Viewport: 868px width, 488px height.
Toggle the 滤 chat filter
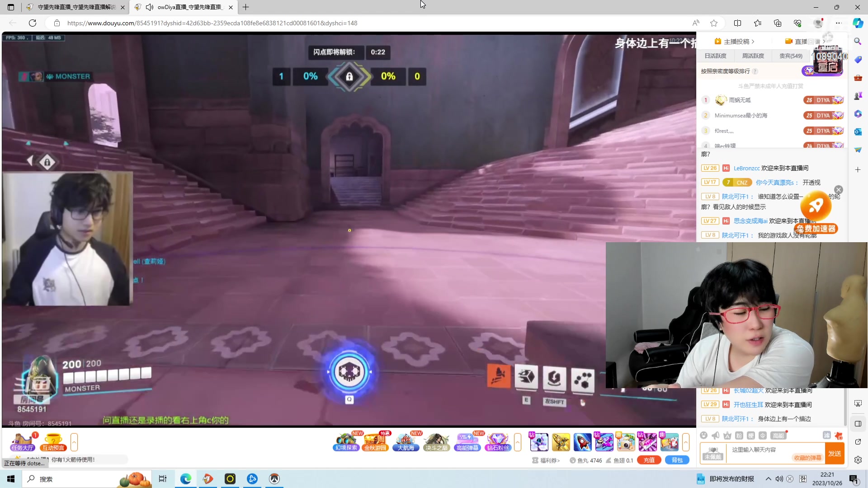click(826, 435)
